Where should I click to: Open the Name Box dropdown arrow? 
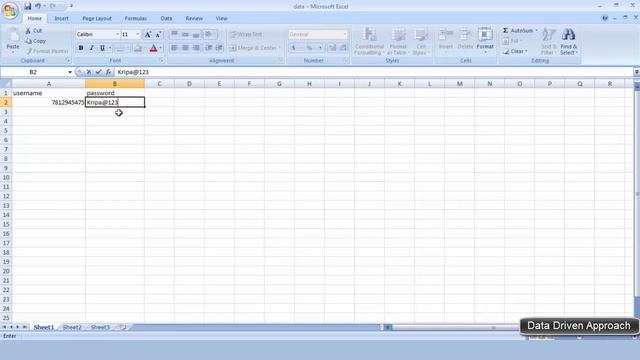[x=70, y=72]
